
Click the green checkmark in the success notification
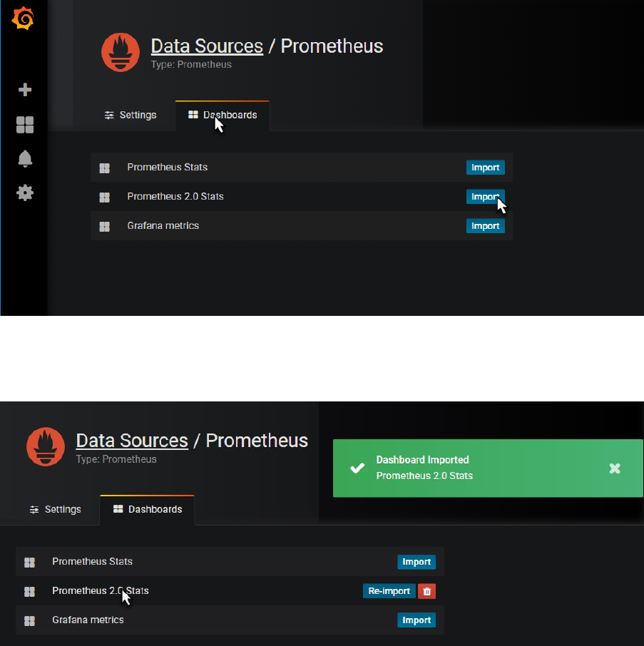point(357,468)
